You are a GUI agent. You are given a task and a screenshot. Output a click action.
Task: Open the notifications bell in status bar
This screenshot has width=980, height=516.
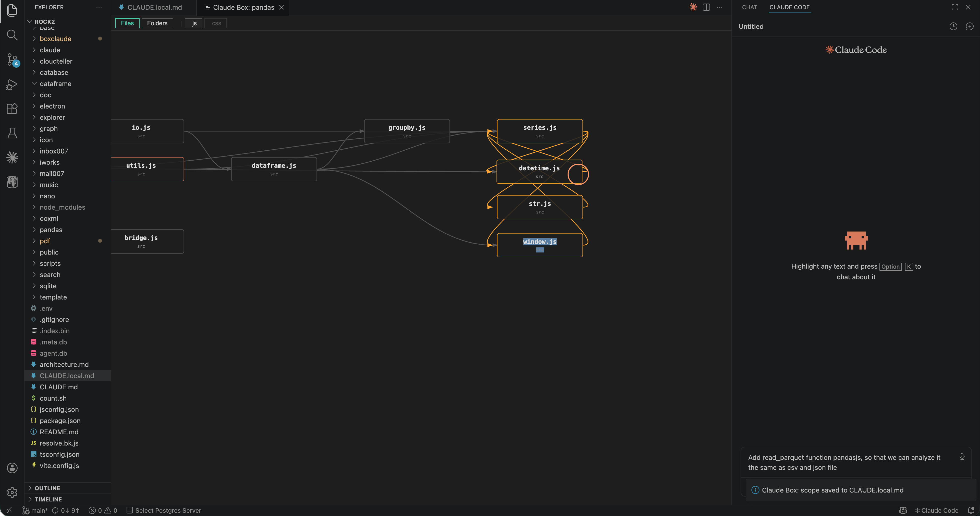pos(971,510)
